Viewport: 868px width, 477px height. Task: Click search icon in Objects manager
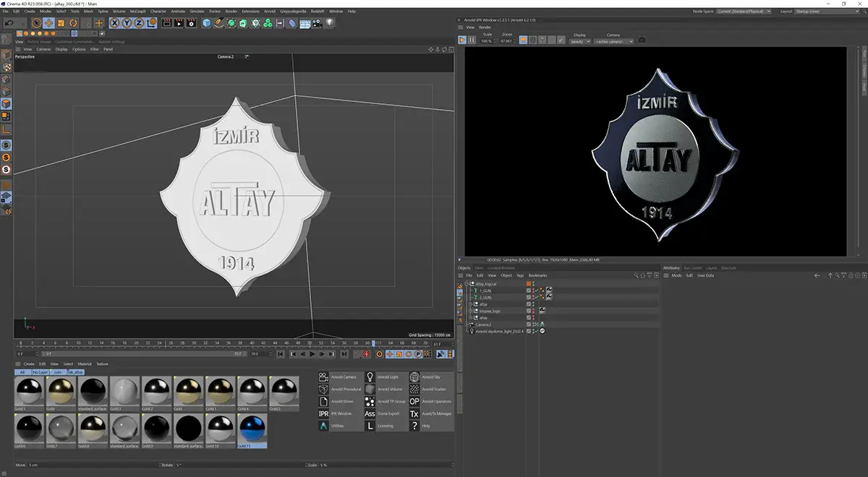click(636, 275)
